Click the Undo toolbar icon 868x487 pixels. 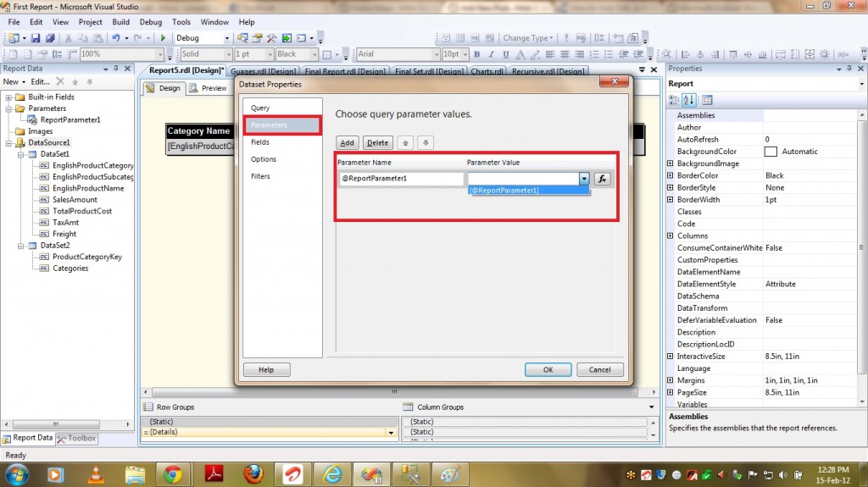(116, 38)
